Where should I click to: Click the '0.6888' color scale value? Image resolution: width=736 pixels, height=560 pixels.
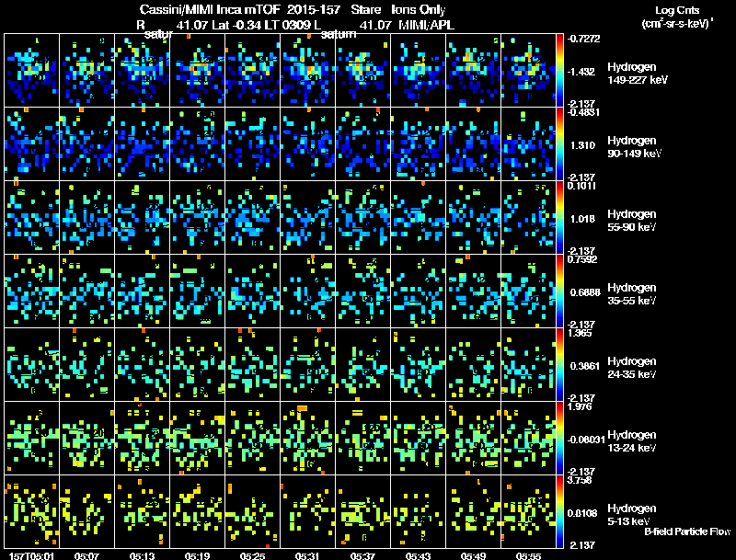coord(585,292)
